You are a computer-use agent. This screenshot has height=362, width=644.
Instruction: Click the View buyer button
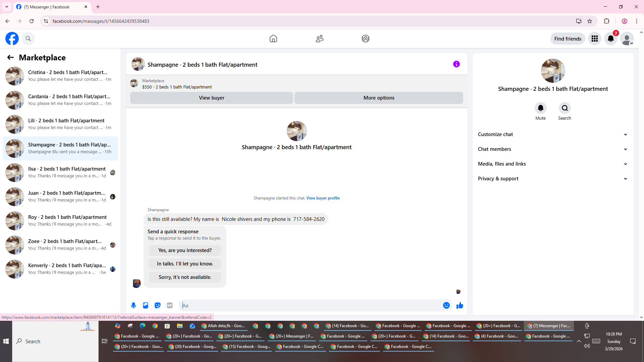pyautogui.click(x=212, y=98)
